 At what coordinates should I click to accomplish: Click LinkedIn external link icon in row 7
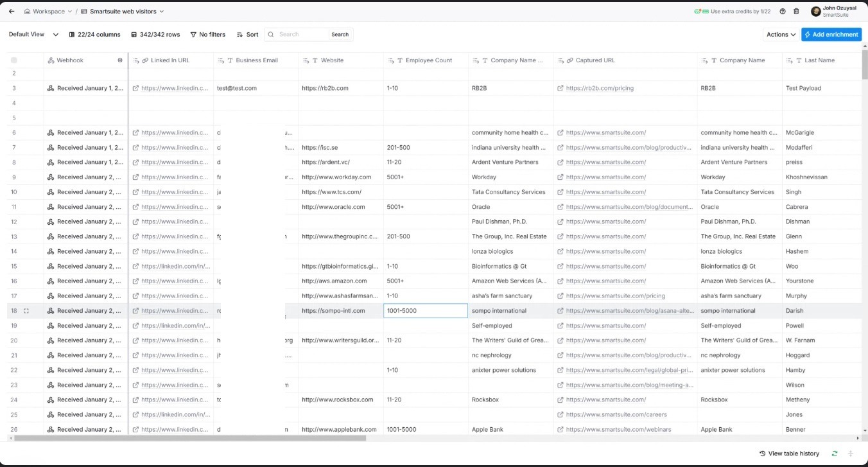[x=135, y=148]
